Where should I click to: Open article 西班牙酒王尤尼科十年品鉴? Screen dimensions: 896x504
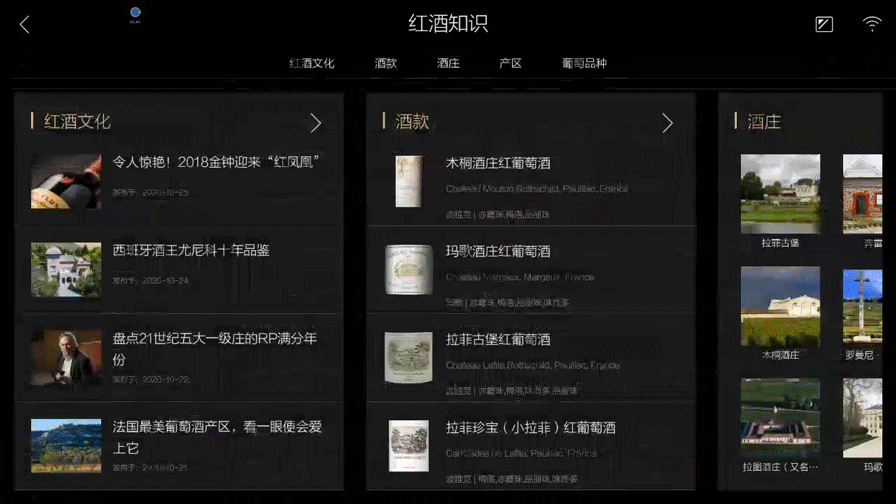179,269
